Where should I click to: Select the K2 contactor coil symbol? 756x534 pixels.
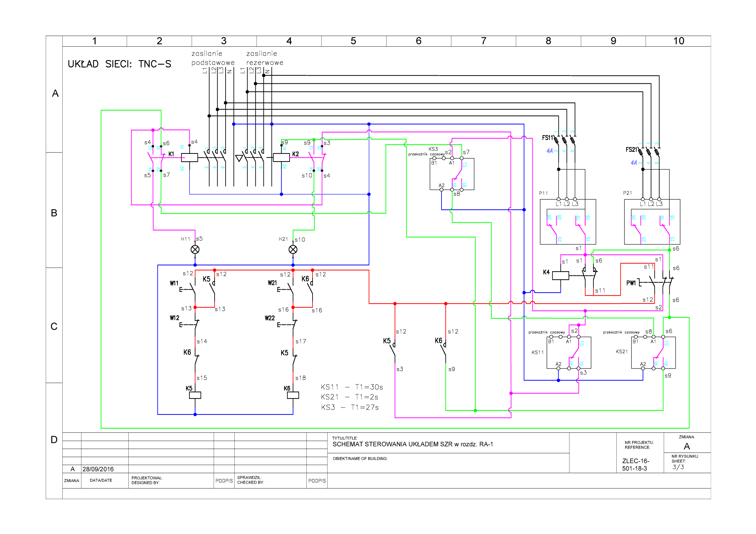tap(281, 158)
